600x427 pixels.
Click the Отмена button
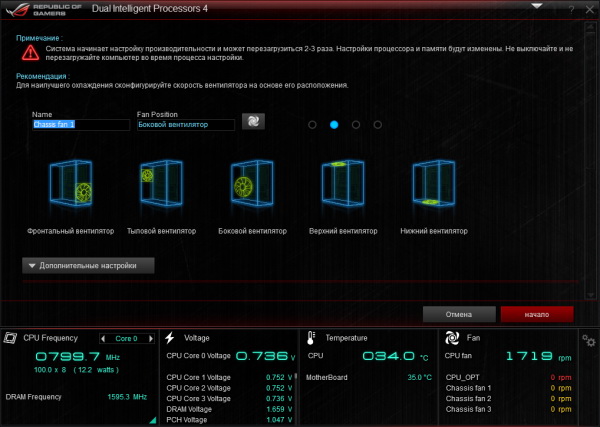click(x=459, y=315)
